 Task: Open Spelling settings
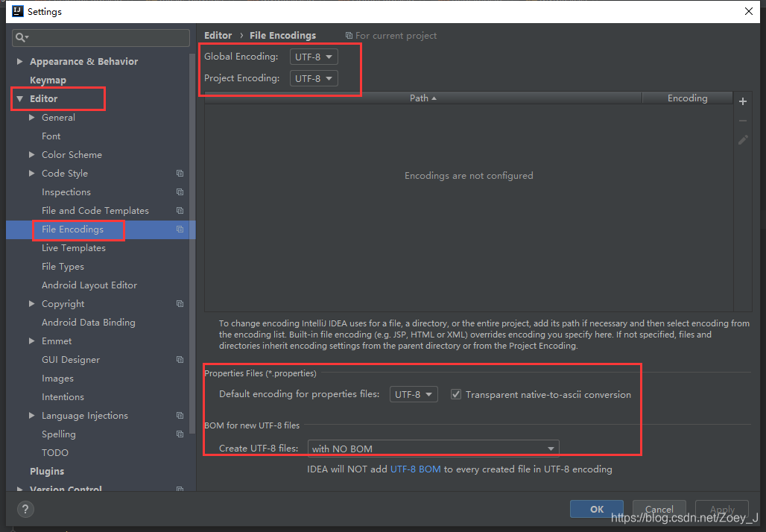click(x=59, y=434)
